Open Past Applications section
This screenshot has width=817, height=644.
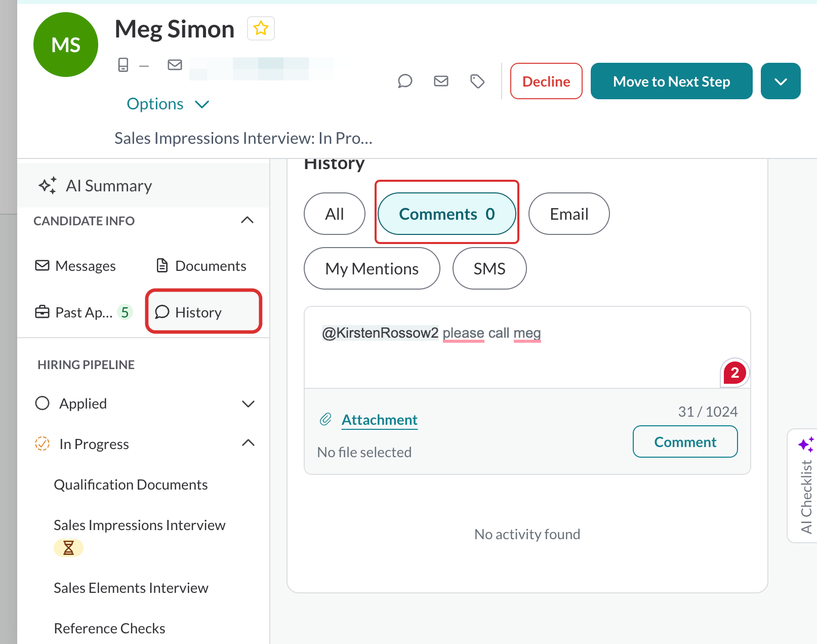click(84, 312)
